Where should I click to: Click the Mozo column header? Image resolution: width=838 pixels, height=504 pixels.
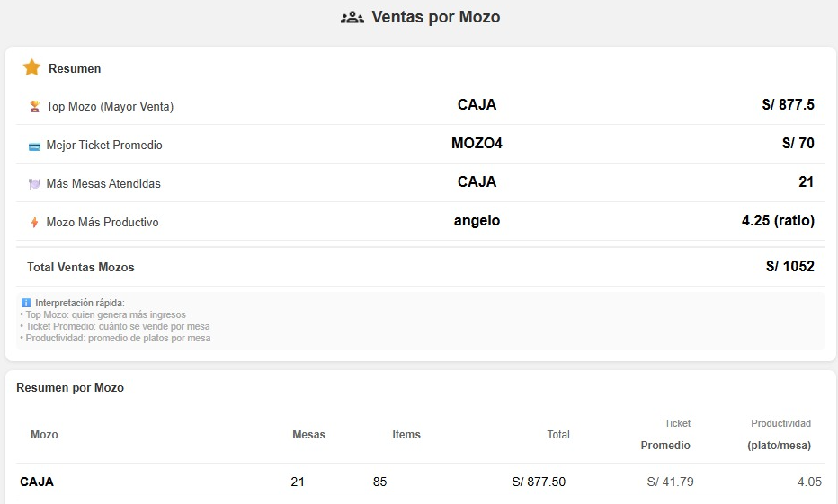tap(44, 435)
